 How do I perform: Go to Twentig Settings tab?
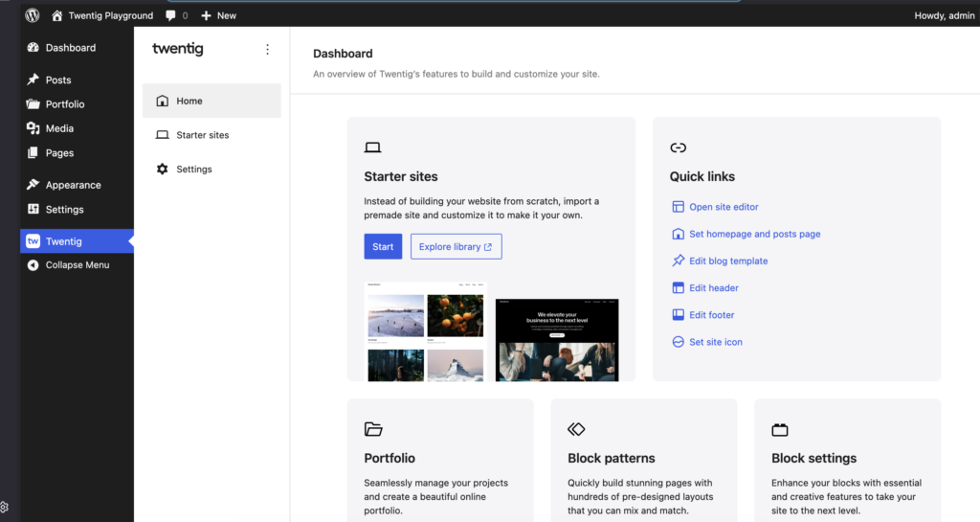pyautogui.click(x=193, y=170)
